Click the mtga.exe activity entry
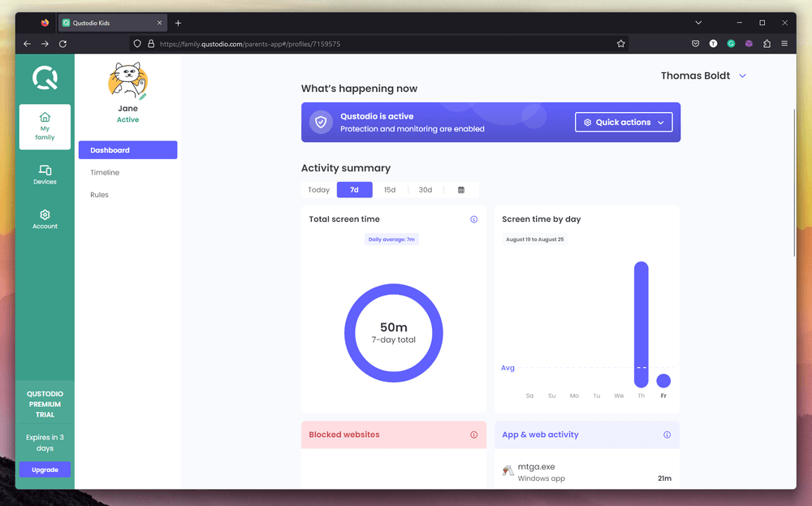812x506 pixels. pos(587,473)
